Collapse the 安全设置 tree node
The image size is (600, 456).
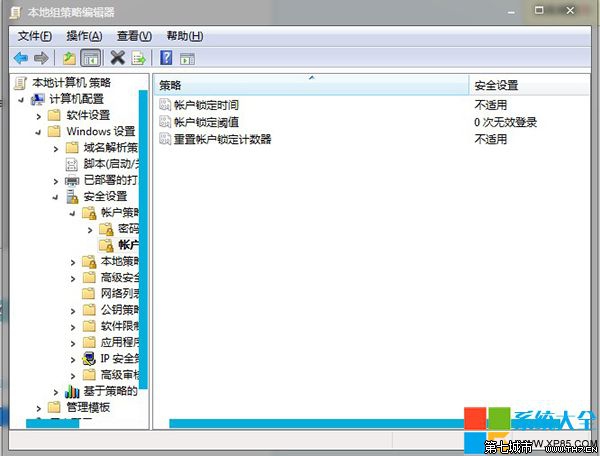[x=56, y=196]
